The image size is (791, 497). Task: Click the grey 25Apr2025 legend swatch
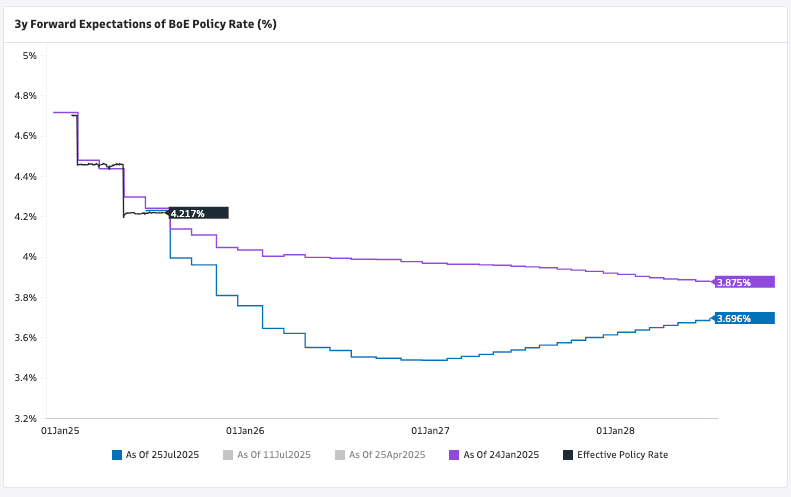click(340, 455)
